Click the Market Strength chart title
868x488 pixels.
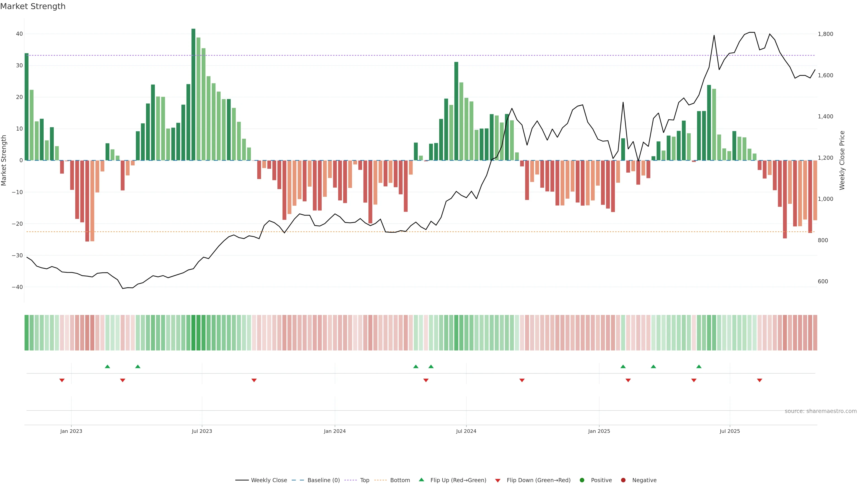pyautogui.click(x=33, y=6)
